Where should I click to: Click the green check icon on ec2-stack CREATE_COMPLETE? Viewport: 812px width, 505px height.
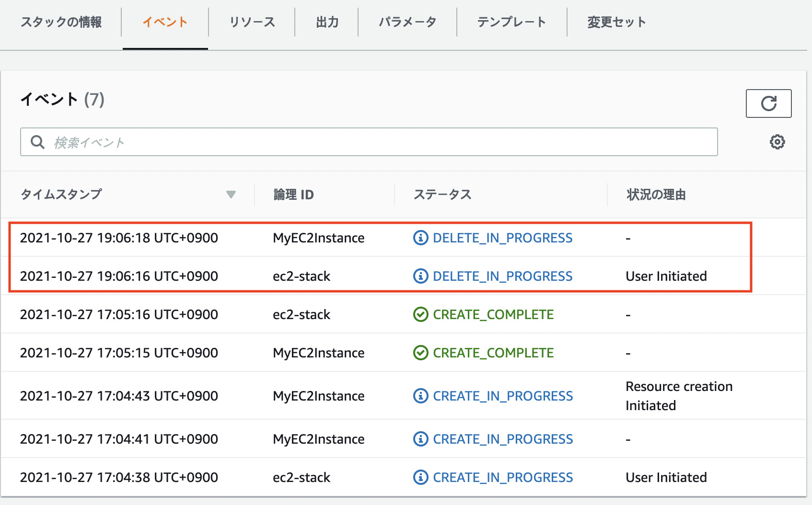[x=420, y=314]
